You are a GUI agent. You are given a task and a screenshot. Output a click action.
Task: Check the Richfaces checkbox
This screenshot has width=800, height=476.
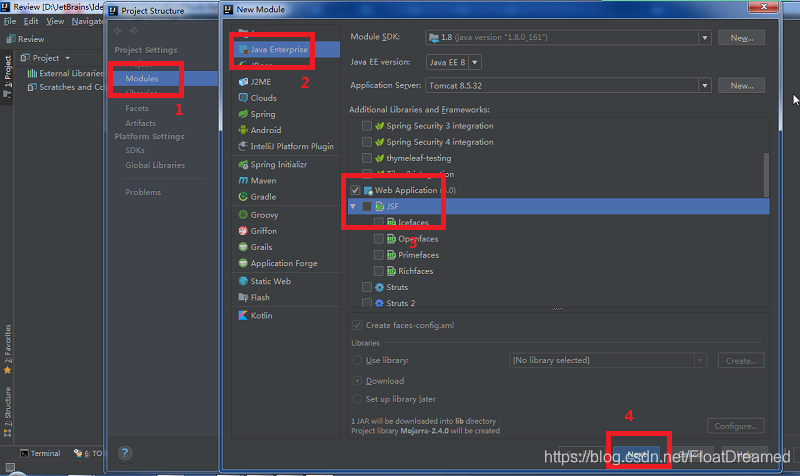pos(379,271)
